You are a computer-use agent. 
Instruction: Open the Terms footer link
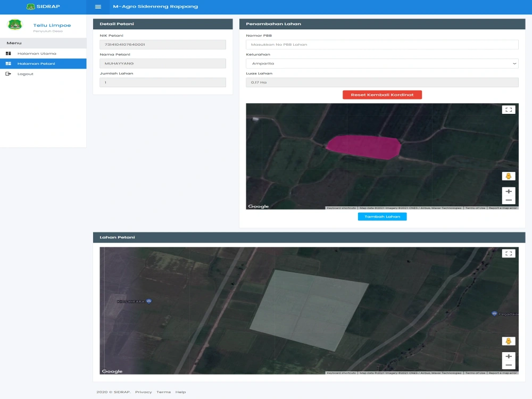tap(163, 392)
